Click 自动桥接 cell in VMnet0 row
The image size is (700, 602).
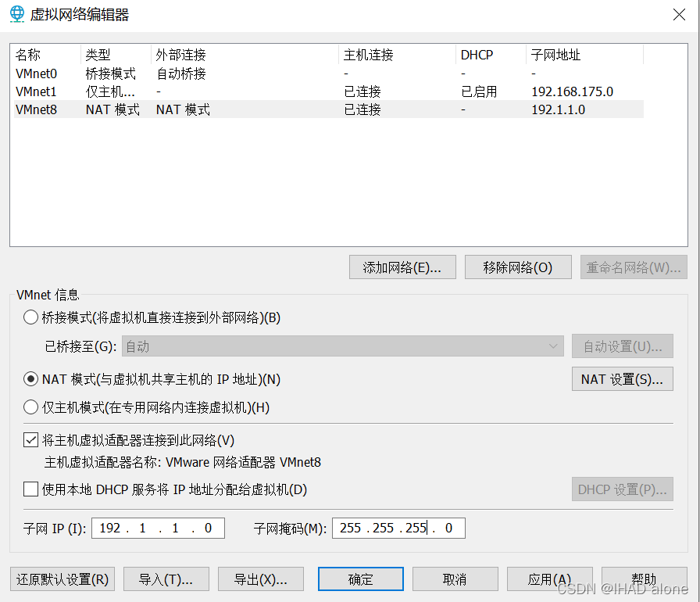pos(181,73)
